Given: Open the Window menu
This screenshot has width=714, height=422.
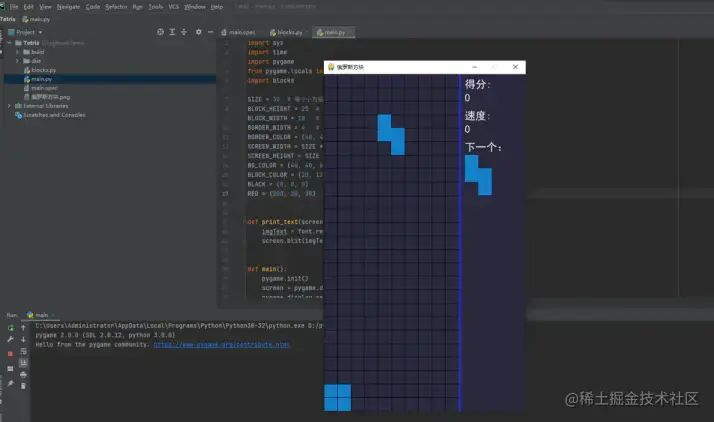Looking at the screenshot, I should [194, 7].
